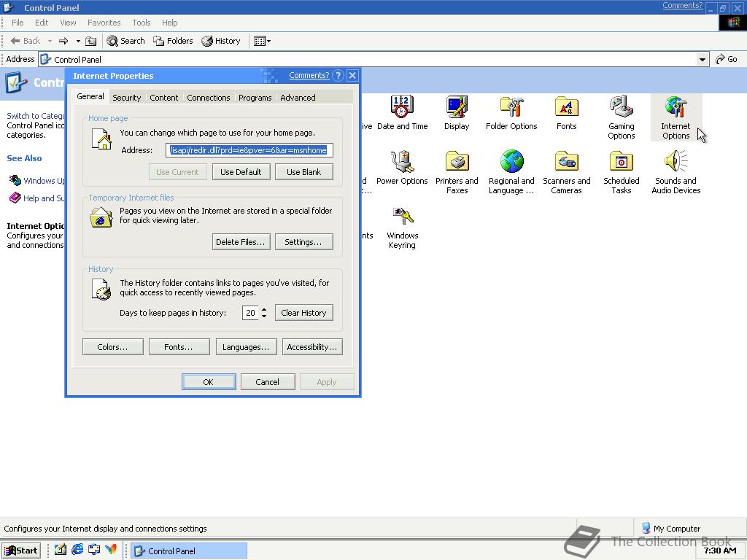Click the days in history number field
Screen dimensions: 747x560
click(x=251, y=313)
